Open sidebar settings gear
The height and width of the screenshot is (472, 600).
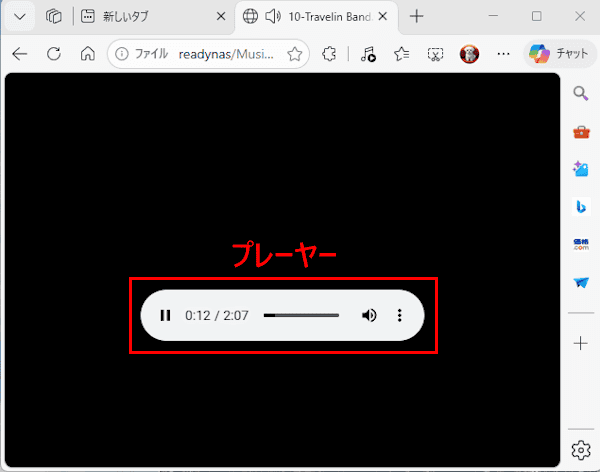[x=581, y=450]
